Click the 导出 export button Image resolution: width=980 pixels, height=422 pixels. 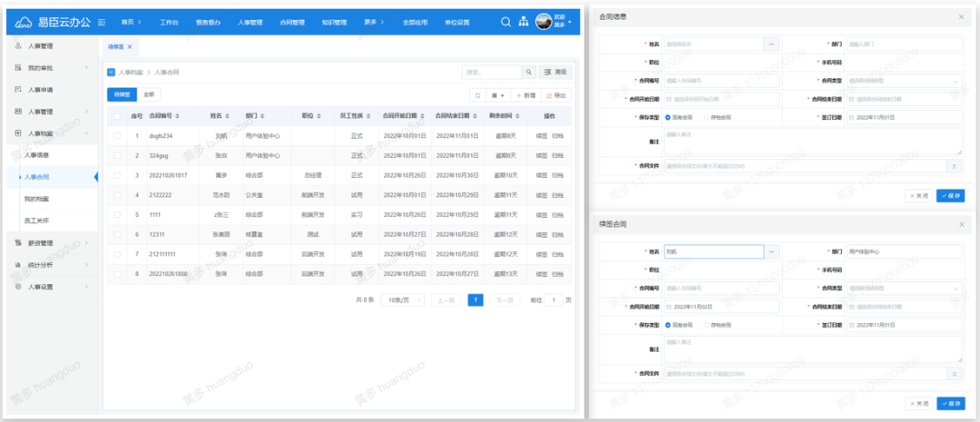pyautogui.click(x=555, y=95)
